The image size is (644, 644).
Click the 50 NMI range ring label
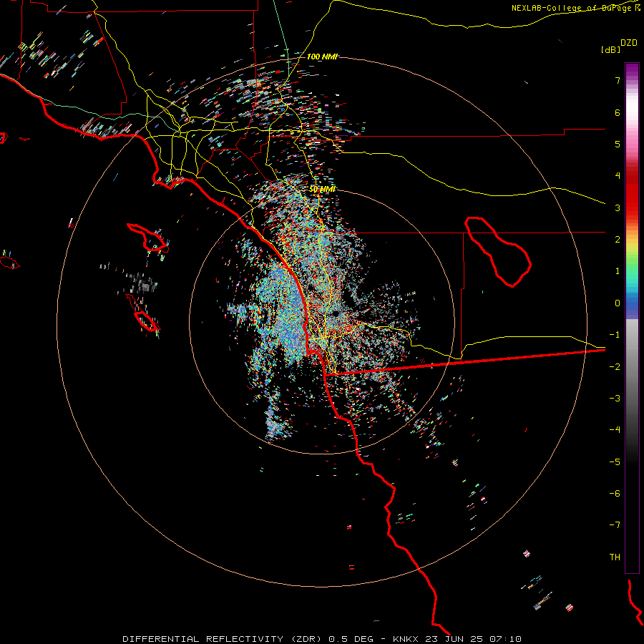pos(323,190)
